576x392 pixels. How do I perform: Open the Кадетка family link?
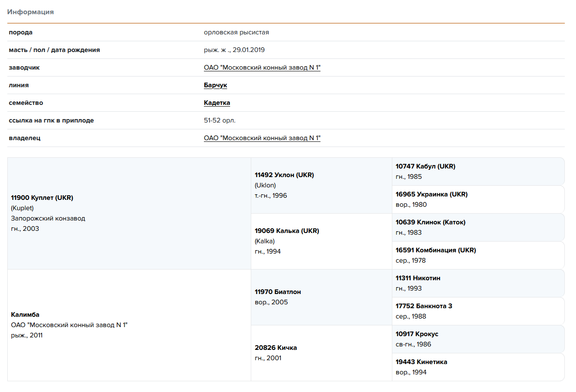coord(217,103)
